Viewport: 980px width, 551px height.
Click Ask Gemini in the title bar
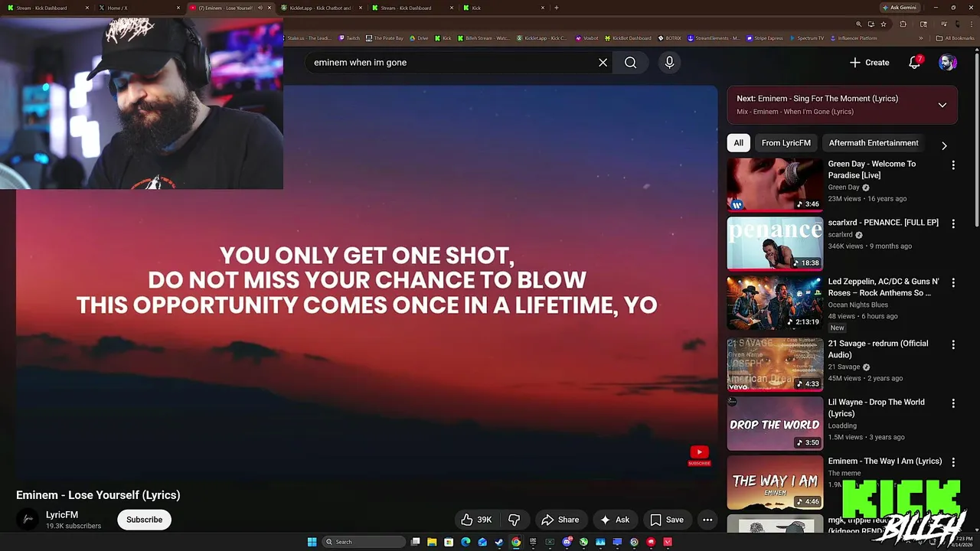pyautogui.click(x=900, y=8)
